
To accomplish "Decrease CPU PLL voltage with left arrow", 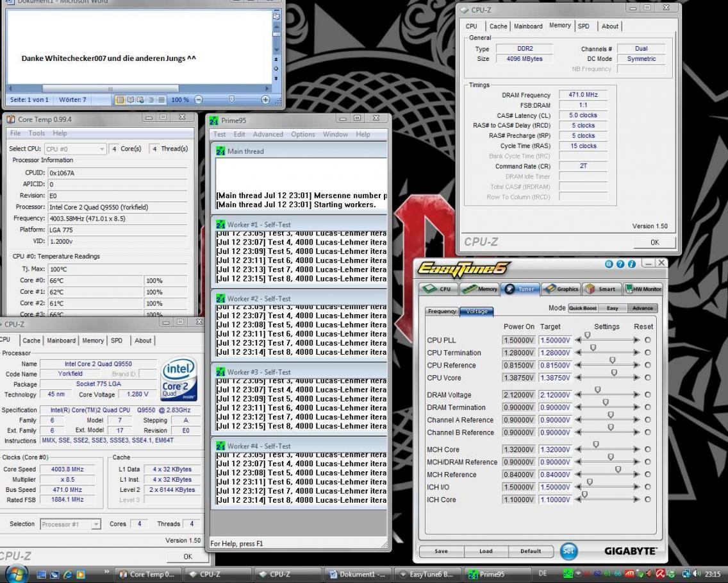I will click(x=578, y=340).
